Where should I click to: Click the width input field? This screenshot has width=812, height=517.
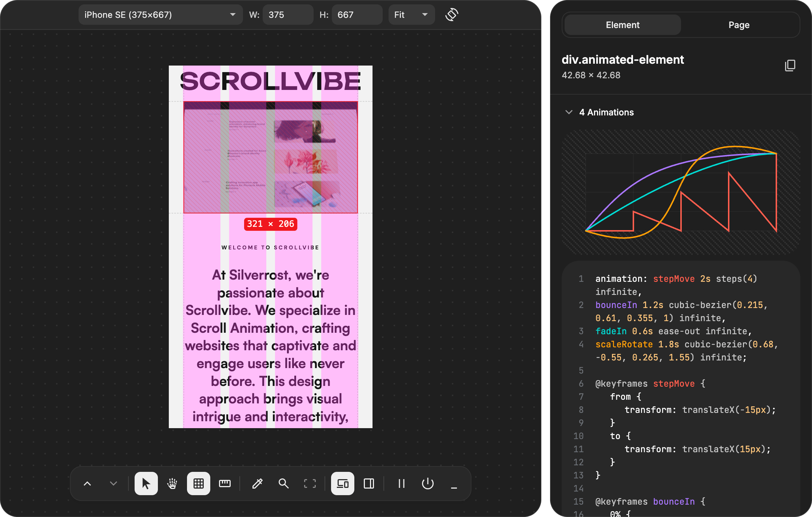pyautogui.click(x=287, y=15)
